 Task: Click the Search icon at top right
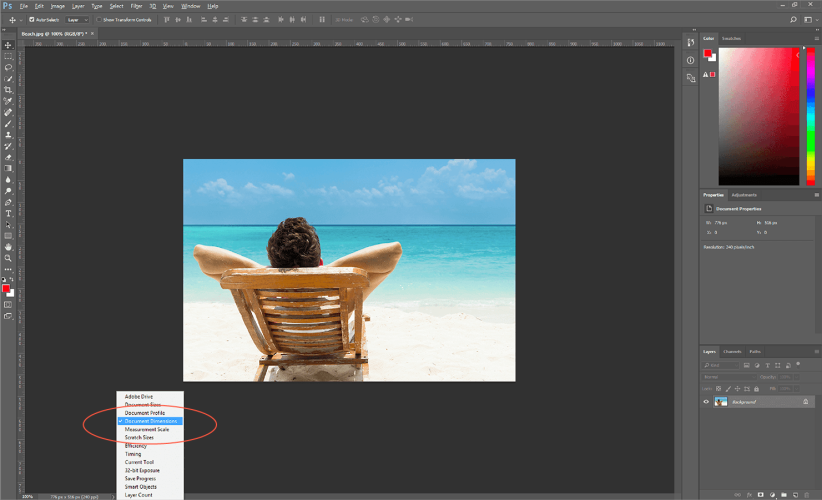(793, 19)
